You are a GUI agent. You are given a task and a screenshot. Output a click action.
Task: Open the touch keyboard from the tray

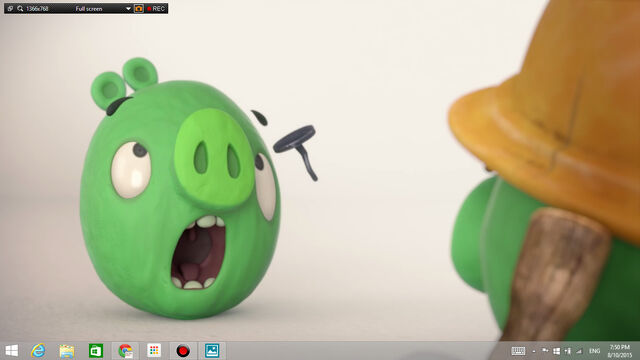point(518,351)
